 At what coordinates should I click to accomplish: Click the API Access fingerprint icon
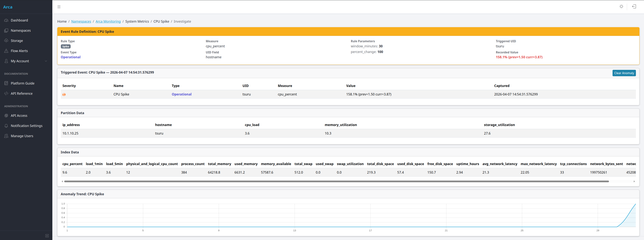tap(6, 115)
